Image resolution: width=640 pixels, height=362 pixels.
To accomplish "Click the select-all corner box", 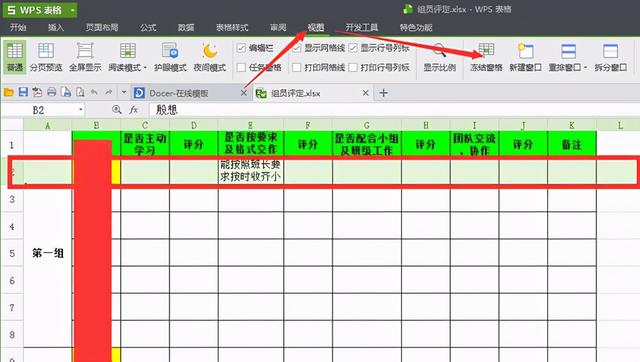I will [x=12, y=125].
